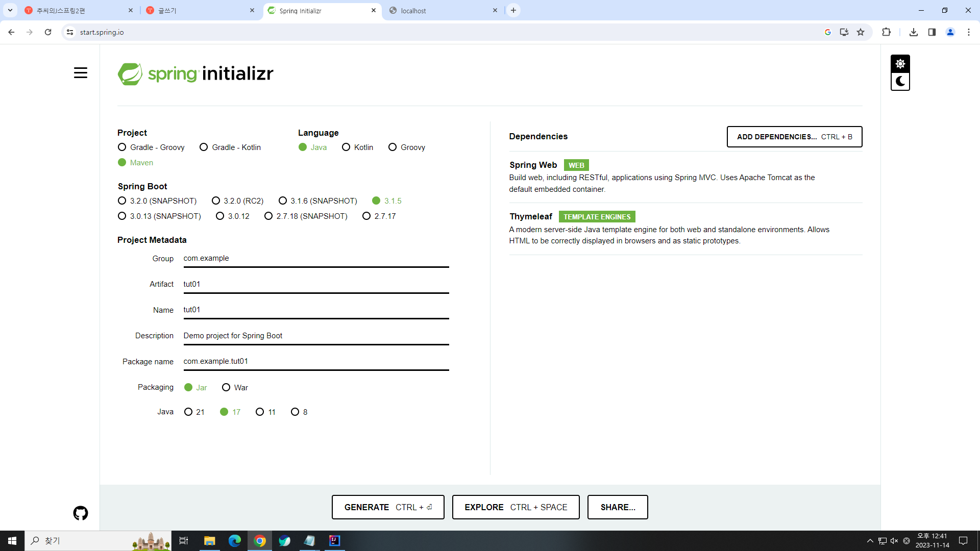980x551 pixels.
Task: Open the hamburger side menu
Action: (81, 73)
